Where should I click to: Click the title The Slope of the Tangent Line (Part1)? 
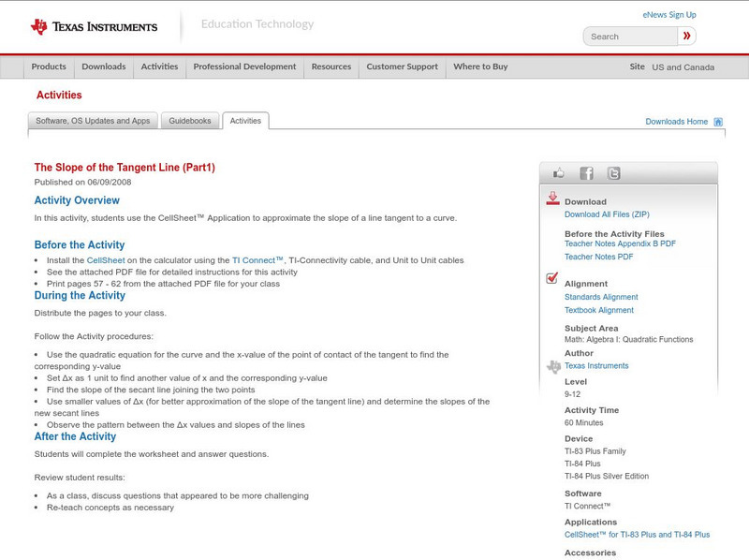(125, 168)
